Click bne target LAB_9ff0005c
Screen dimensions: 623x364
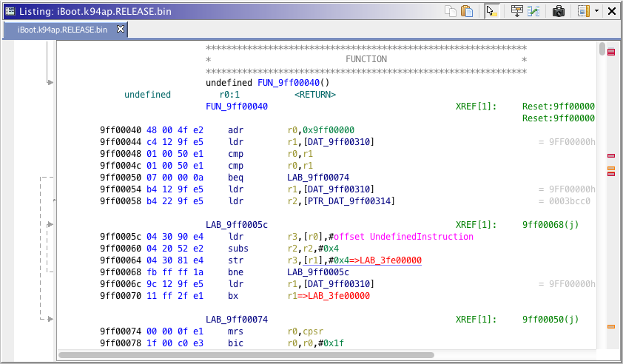tap(318, 272)
